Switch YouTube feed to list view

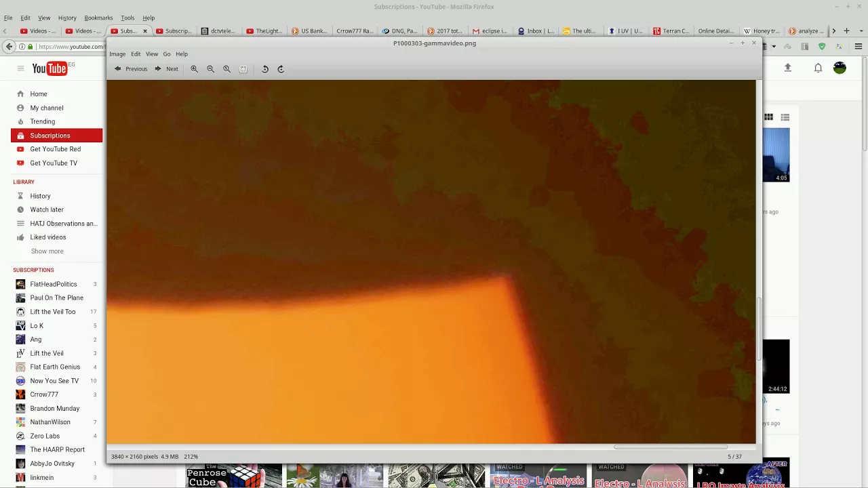[785, 117]
